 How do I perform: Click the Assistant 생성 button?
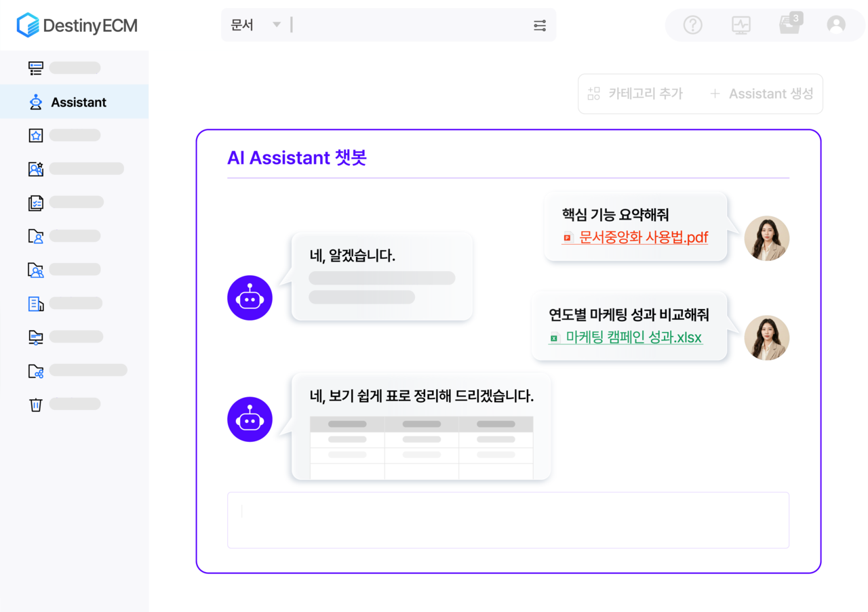click(762, 94)
